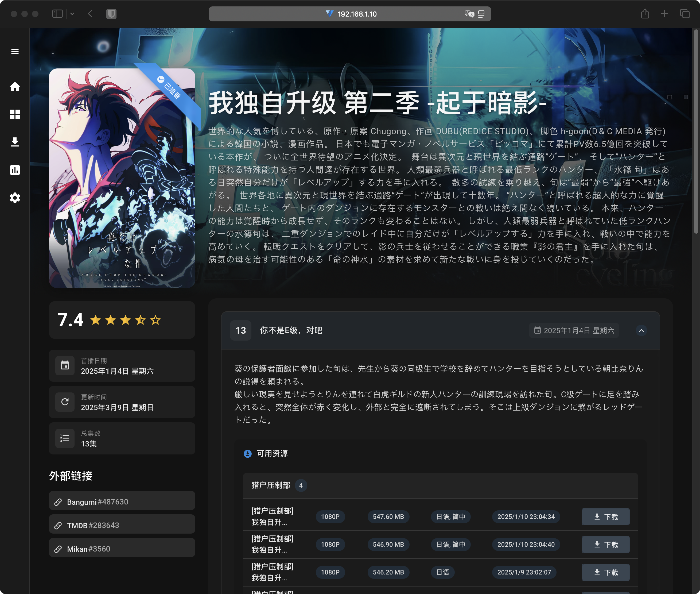
Task: Click the 更新时间 2025年3月9日 card
Action: (122, 402)
